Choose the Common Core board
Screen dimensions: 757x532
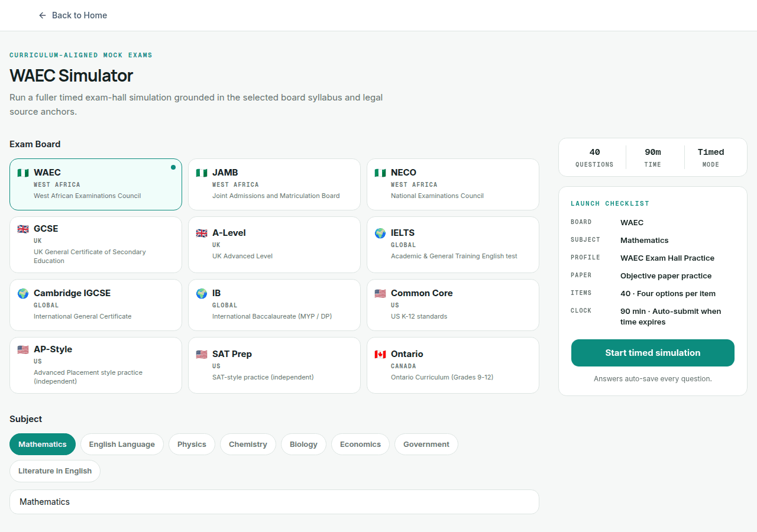pyautogui.click(x=453, y=305)
